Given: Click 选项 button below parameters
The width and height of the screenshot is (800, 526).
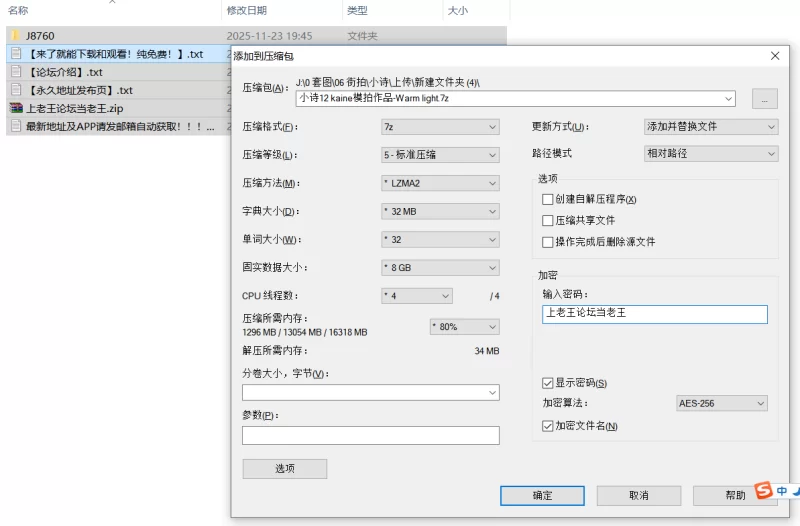Looking at the screenshot, I should coord(285,468).
